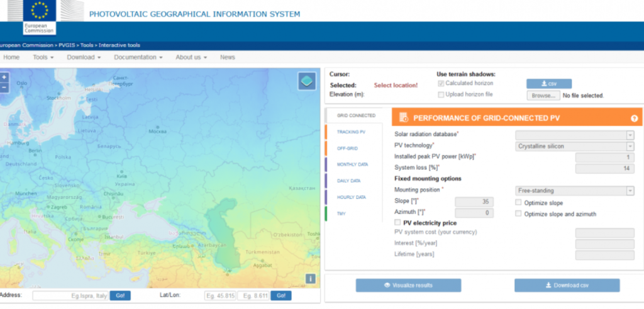
Task: Click Visualize results button
Action: pyautogui.click(x=408, y=285)
